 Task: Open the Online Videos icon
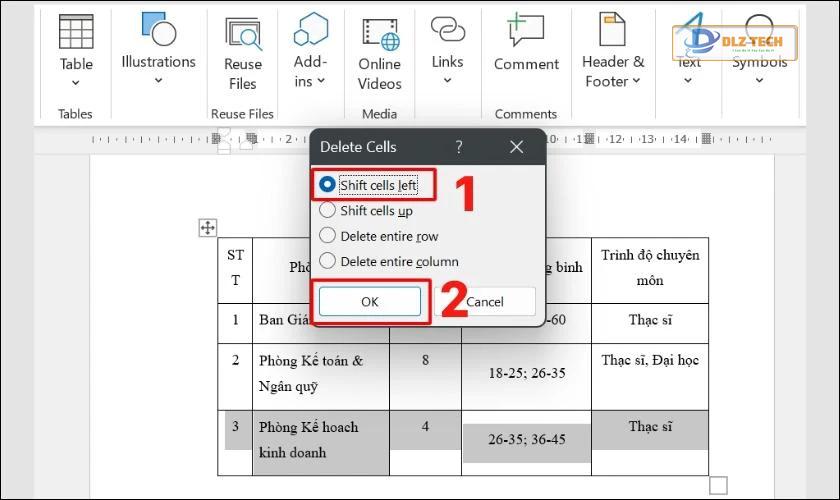pos(380,34)
